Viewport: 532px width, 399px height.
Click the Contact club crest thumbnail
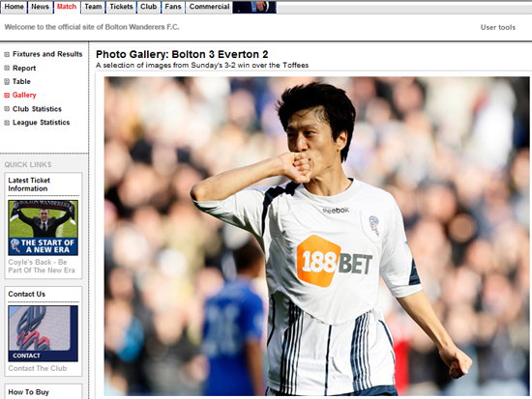tap(44, 333)
